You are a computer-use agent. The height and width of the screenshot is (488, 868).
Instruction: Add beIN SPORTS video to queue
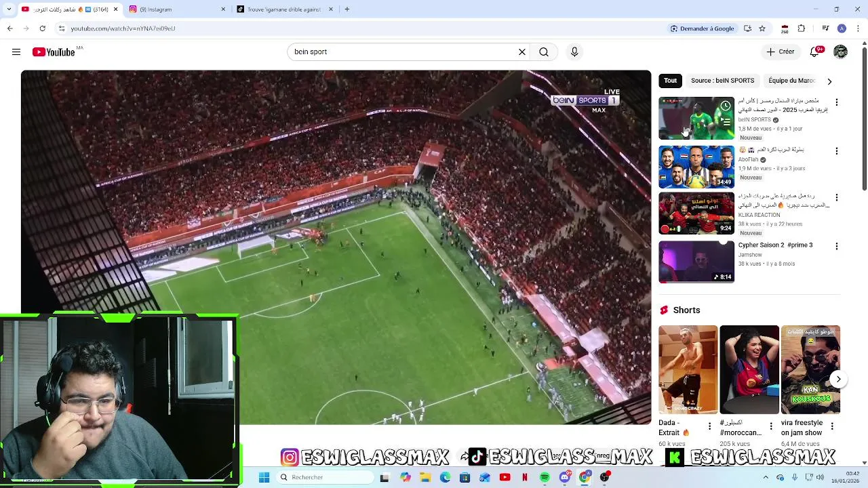pos(726,123)
